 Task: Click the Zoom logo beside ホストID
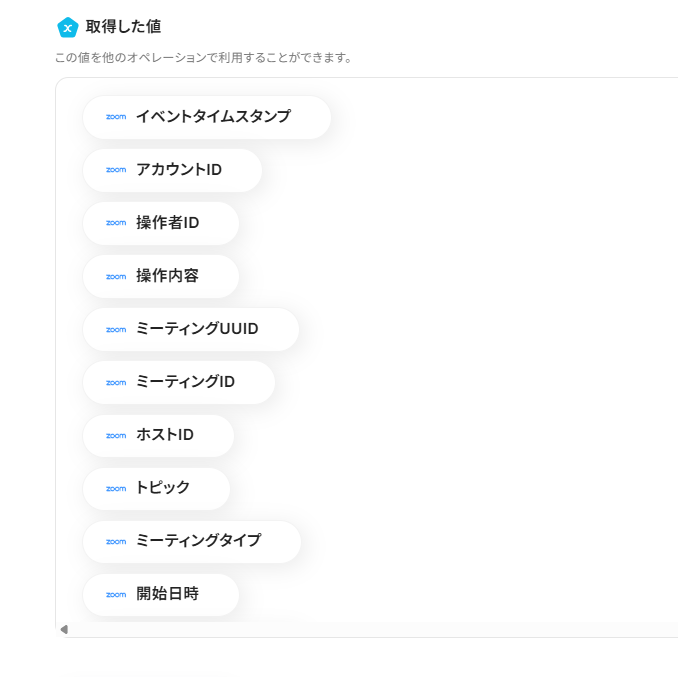pyautogui.click(x=116, y=435)
